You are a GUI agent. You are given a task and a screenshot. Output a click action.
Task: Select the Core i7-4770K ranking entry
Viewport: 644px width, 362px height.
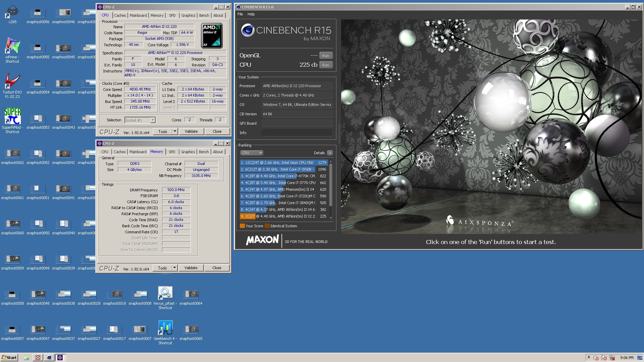point(283,176)
